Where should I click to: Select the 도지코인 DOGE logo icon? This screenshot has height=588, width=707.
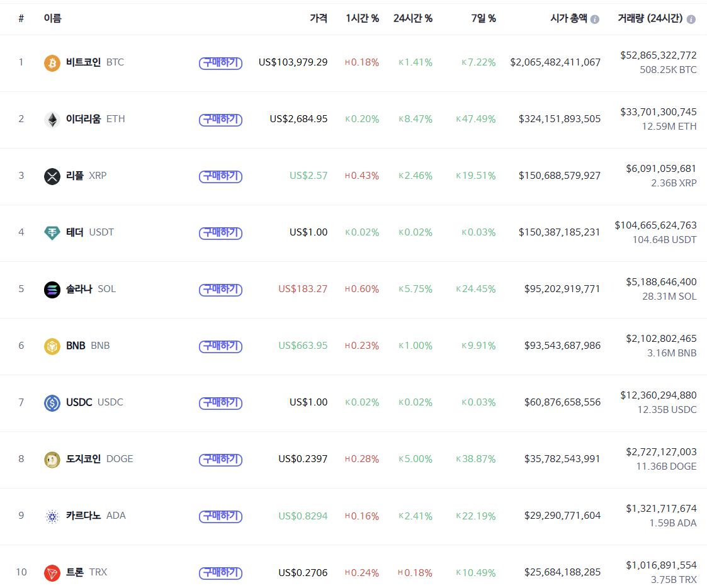tap(52, 459)
